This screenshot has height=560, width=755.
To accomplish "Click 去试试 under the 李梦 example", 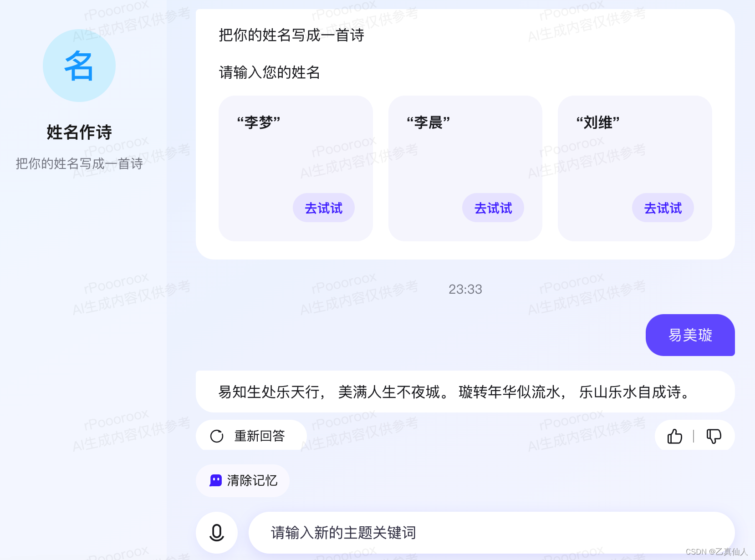I will tap(323, 208).
